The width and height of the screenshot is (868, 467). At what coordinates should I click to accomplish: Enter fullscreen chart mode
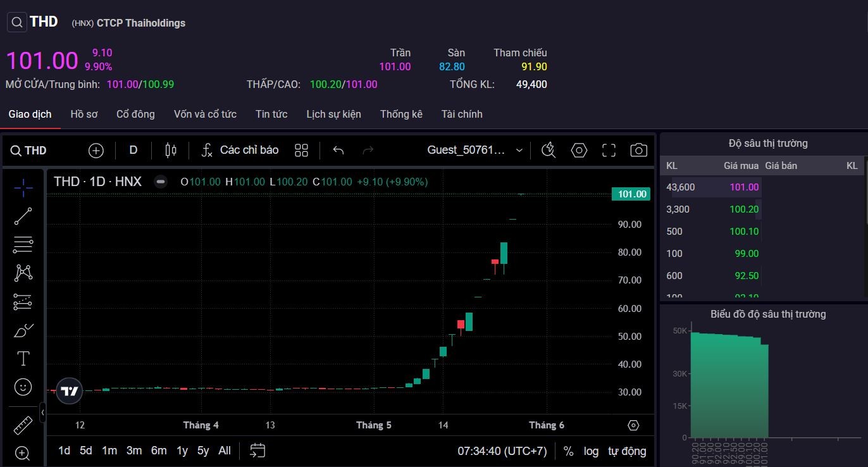pos(609,151)
